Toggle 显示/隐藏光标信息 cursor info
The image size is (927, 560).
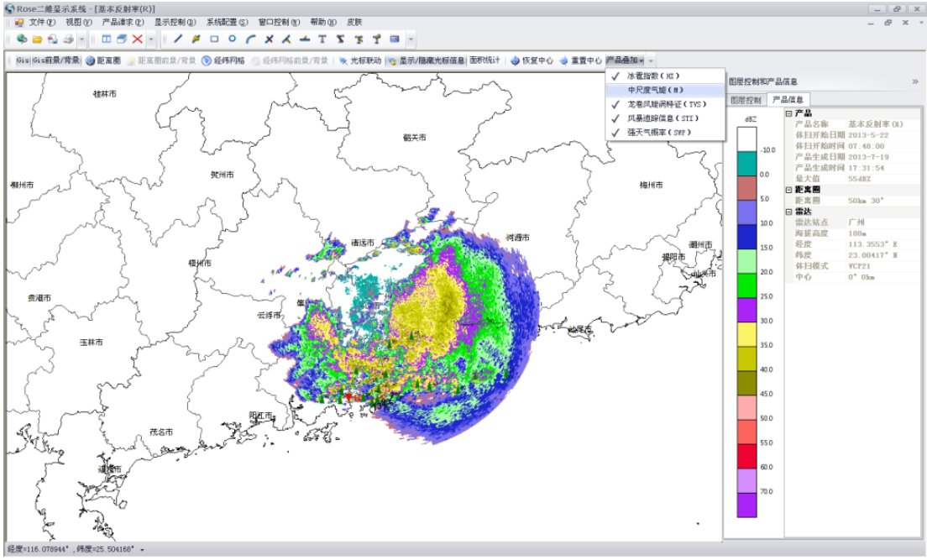coord(426,60)
